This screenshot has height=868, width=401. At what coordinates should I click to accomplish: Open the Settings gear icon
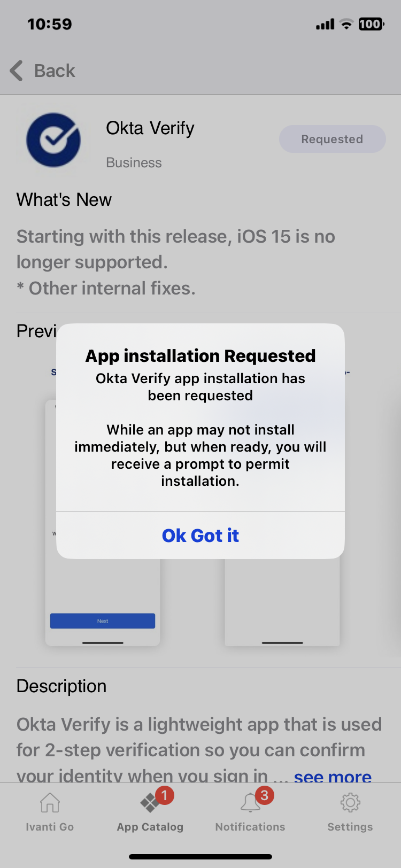point(350,802)
